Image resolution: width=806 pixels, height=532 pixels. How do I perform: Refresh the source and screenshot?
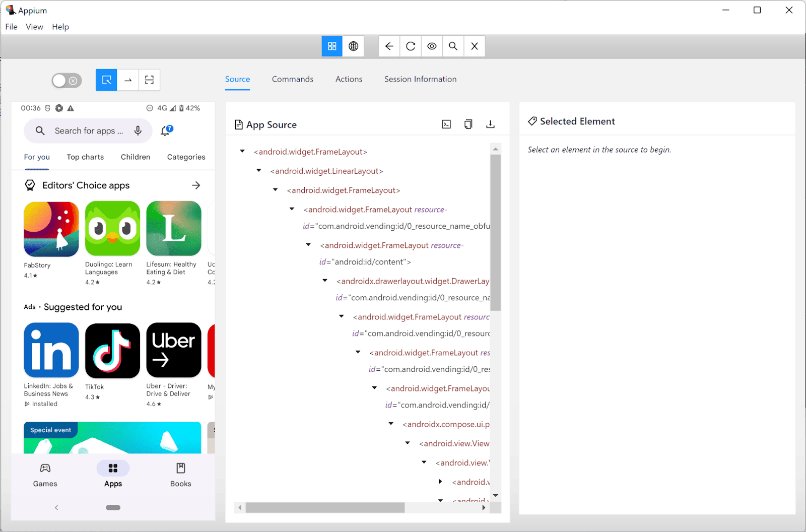411,46
